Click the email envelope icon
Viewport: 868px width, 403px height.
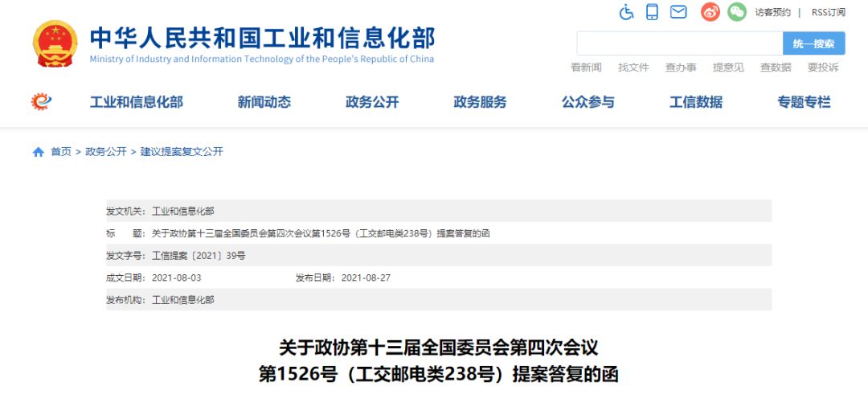point(678,11)
